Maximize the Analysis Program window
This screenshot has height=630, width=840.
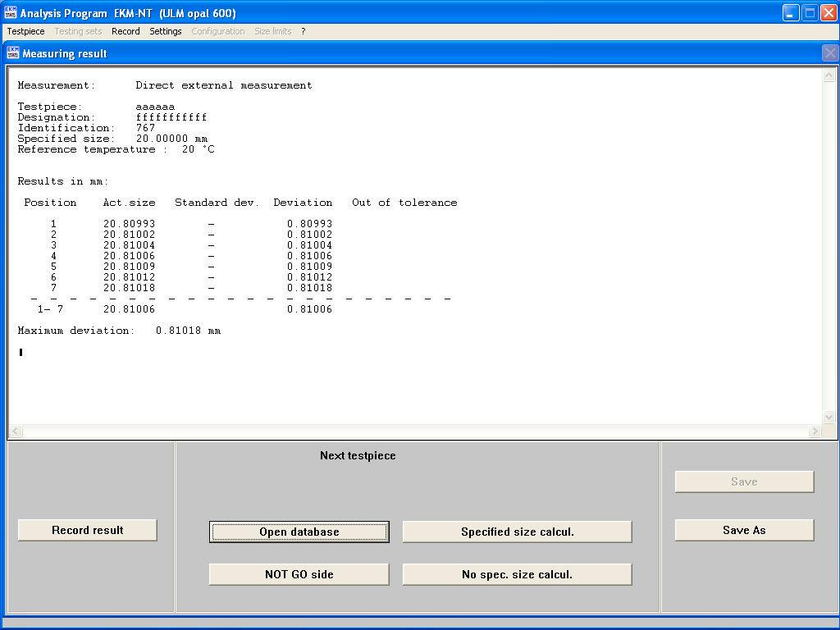[x=810, y=13]
